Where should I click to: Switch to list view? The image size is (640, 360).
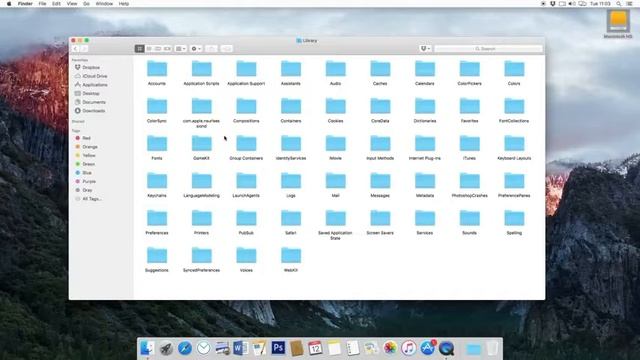[149, 49]
